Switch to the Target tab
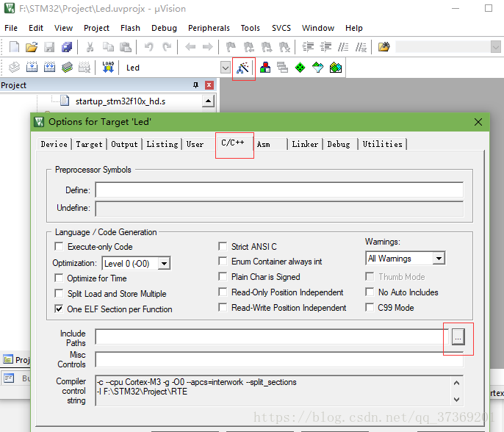The image size is (504, 432). coord(89,144)
